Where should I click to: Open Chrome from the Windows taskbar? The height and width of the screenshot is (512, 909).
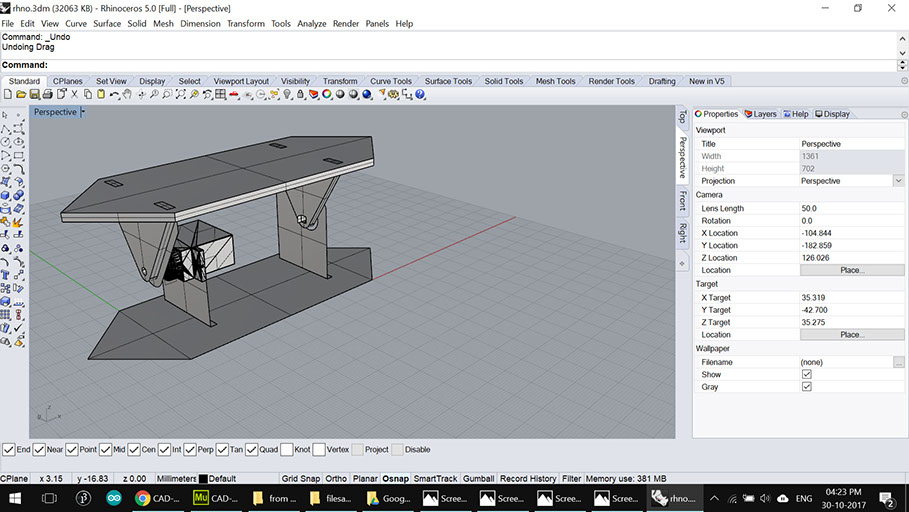point(157,498)
